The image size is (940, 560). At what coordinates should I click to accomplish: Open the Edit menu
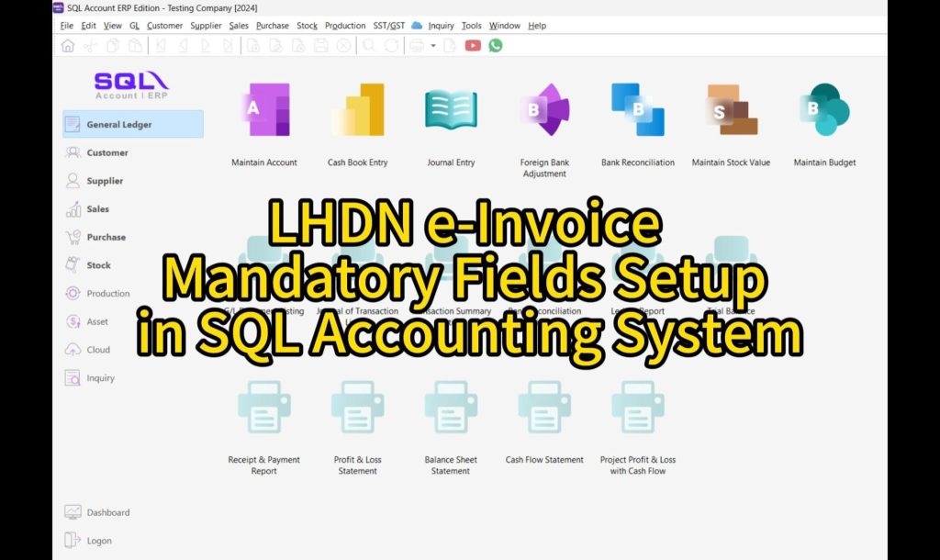(x=89, y=26)
